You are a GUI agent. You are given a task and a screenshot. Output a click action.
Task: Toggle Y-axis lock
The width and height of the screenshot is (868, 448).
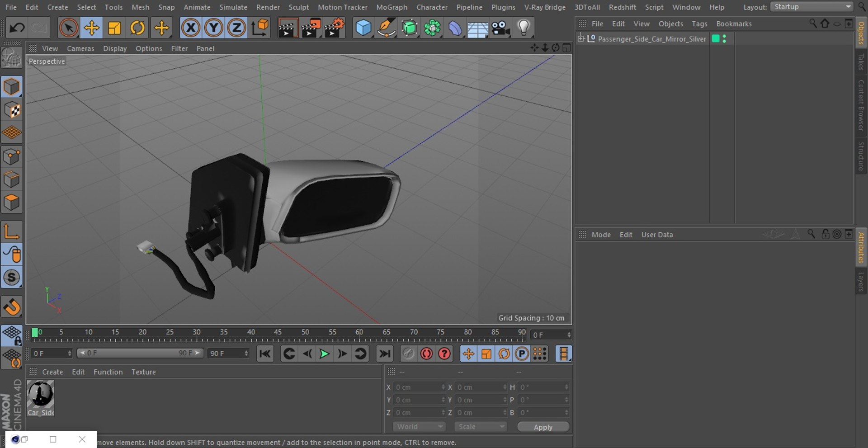(x=213, y=28)
